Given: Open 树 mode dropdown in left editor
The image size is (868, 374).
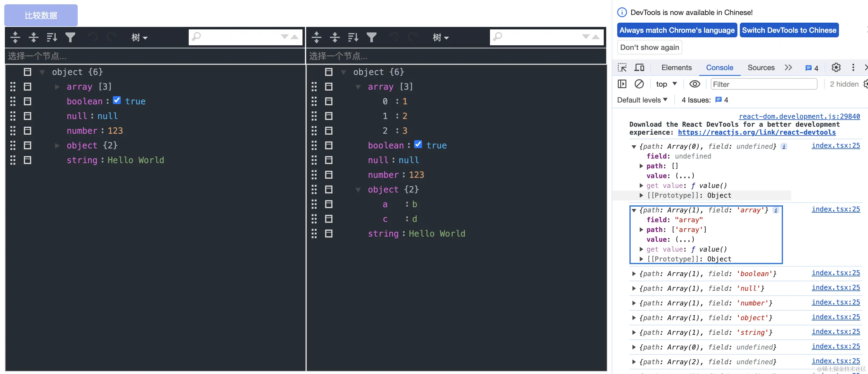Looking at the screenshot, I should [x=139, y=37].
